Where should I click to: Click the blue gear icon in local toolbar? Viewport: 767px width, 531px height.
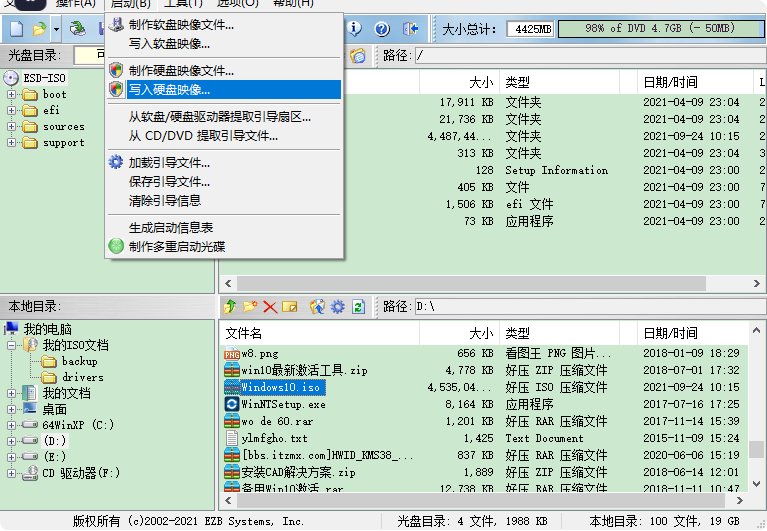point(338,306)
